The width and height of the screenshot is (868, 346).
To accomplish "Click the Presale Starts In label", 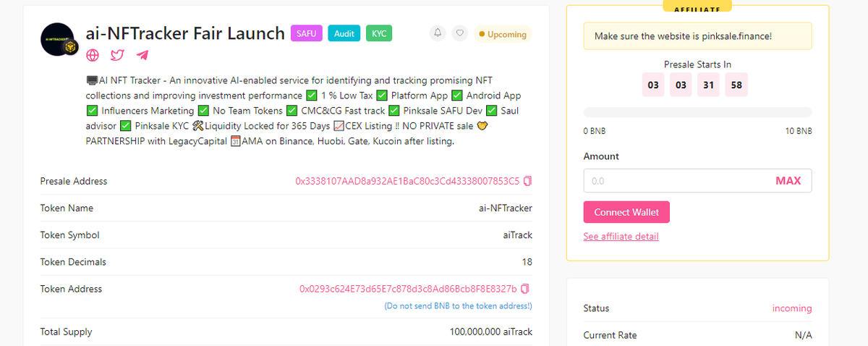I will (x=697, y=64).
